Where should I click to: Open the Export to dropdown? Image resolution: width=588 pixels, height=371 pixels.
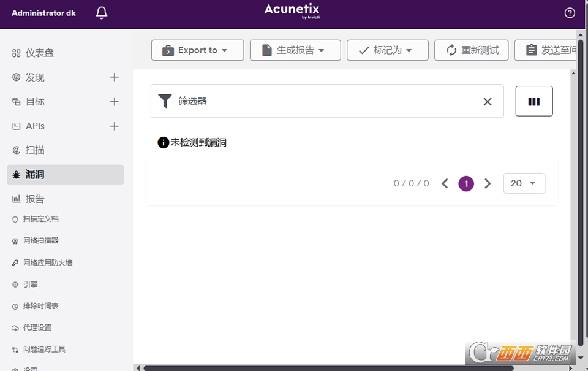198,50
